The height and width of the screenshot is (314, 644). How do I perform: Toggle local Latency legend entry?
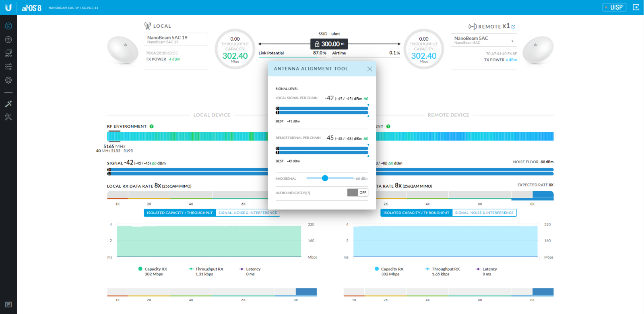tap(250, 271)
